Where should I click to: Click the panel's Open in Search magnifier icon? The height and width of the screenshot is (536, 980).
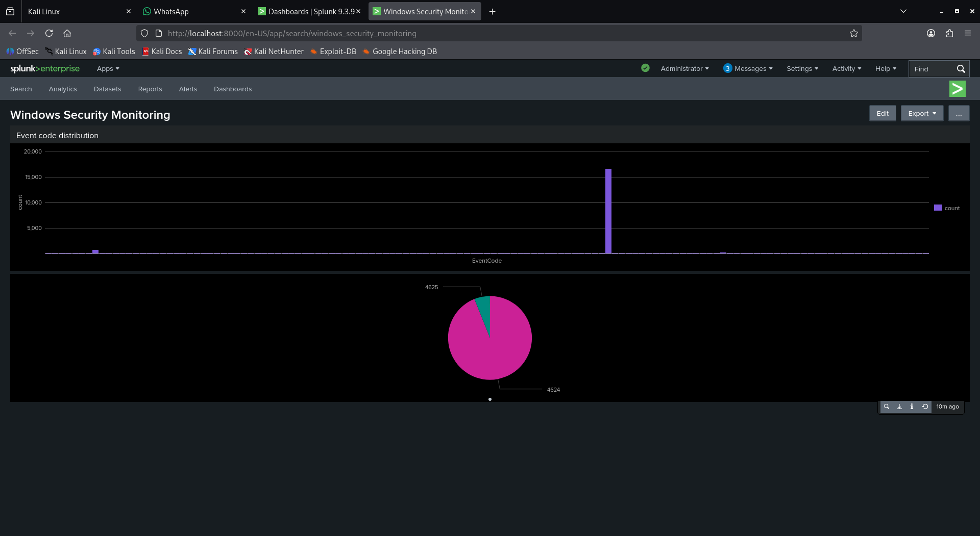887,406
